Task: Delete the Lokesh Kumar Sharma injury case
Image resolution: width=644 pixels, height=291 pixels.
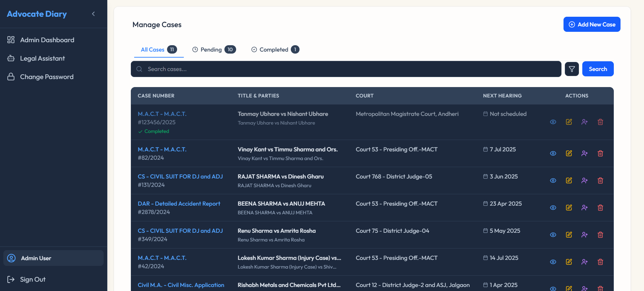Action: [600, 262]
